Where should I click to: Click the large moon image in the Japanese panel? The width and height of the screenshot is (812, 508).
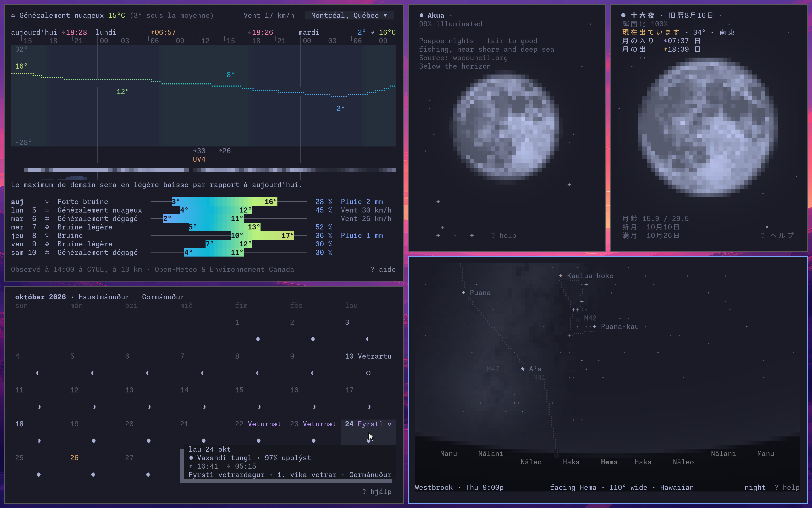pyautogui.click(x=707, y=127)
